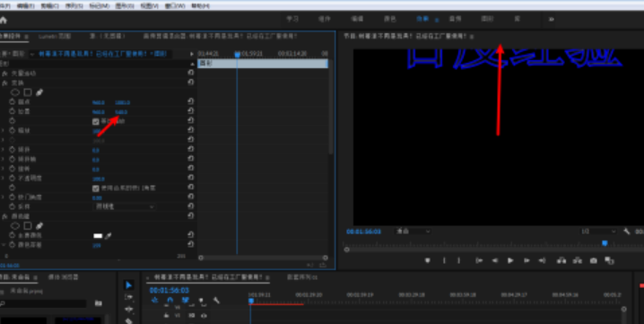Open the 序列(S) Sequence menu
The image size is (644, 324).
point(74,6)
